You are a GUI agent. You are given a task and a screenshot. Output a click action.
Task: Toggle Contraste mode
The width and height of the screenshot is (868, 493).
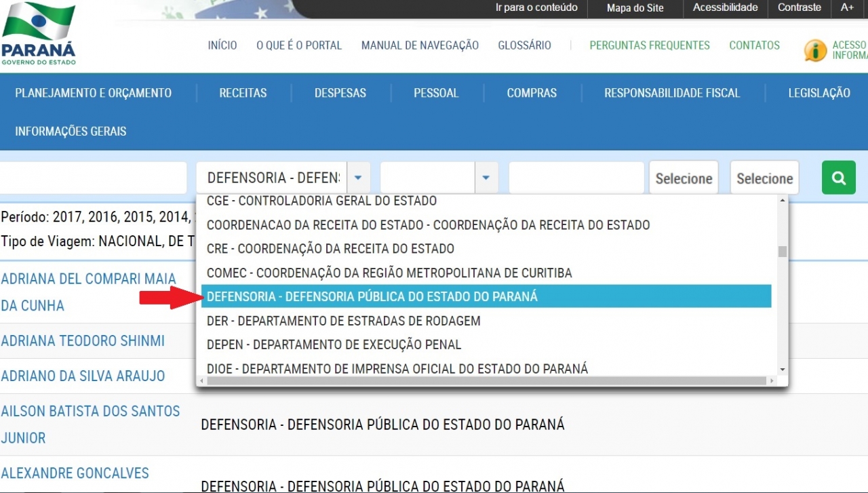[800, 8]
